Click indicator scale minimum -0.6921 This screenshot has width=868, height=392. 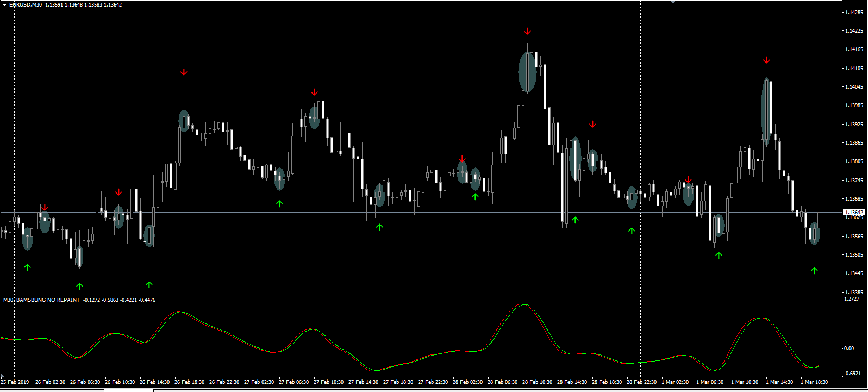pos(852,374)
